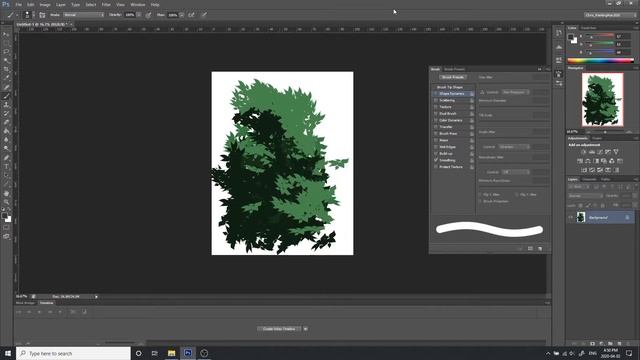This screenshot has height=360, width=640.
Task: Add a Threshold adjustment
Action: click(600, 170)
